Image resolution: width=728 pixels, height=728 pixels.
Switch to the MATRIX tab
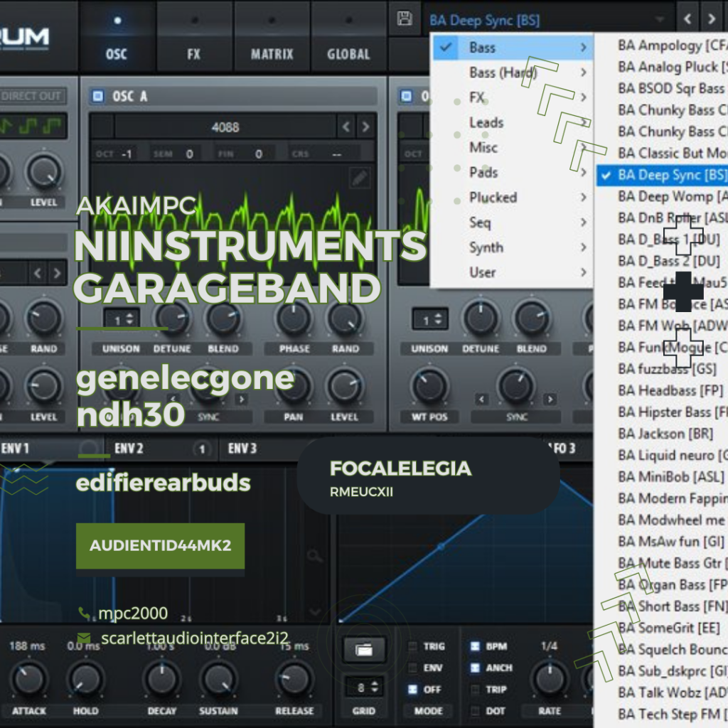coord(272,37)
